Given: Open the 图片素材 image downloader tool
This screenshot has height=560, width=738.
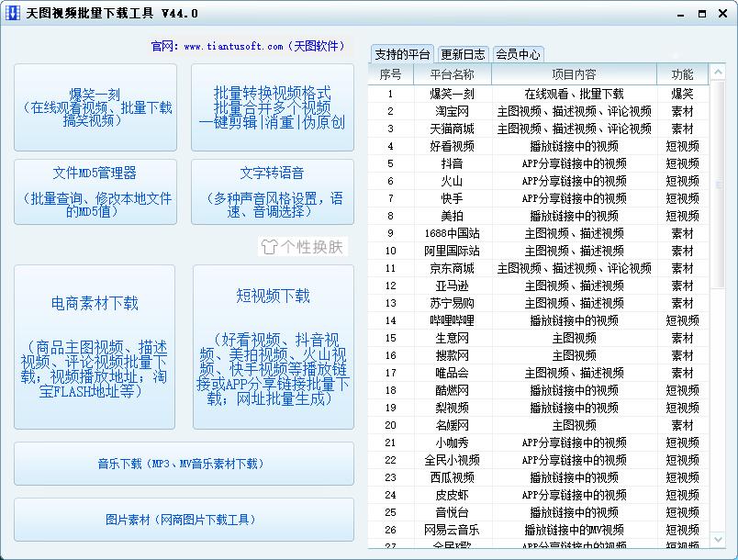Looking at the screenshot, I should click(x=183, y=519).
